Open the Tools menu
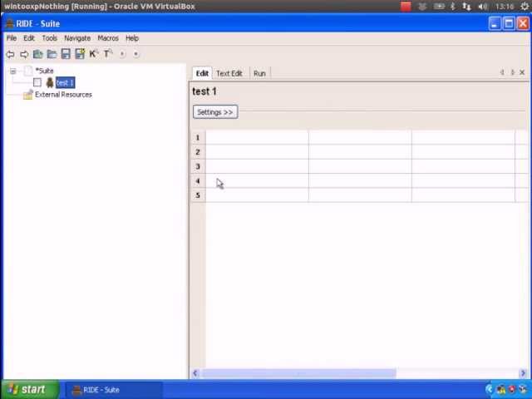532x399 pixels. [50, 38]
